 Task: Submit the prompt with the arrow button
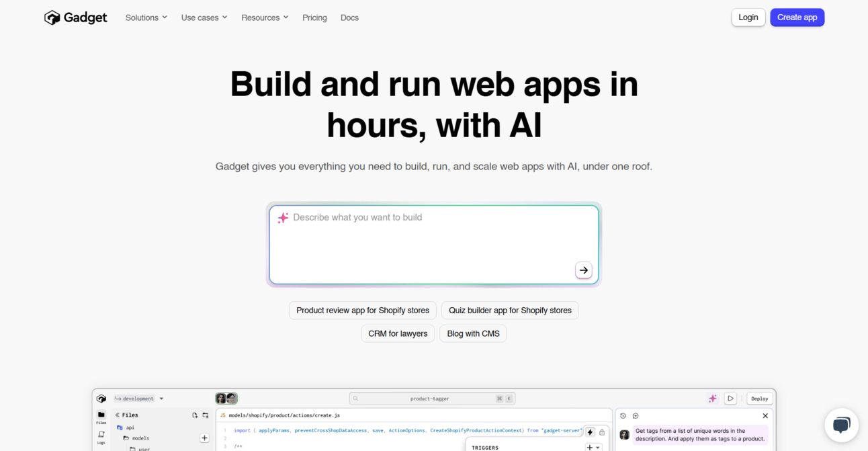[584, 270]
